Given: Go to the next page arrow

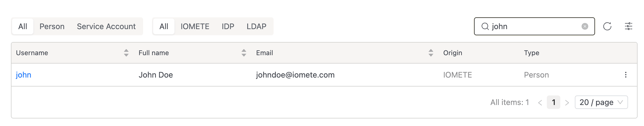Looking at the screenshot, I should tap(567, 102).
